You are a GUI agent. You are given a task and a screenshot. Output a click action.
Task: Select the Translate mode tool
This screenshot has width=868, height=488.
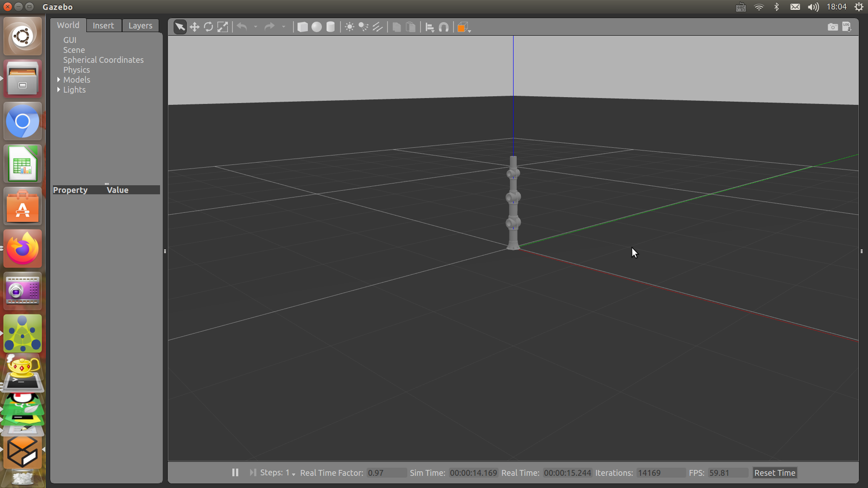coord(194,27)
